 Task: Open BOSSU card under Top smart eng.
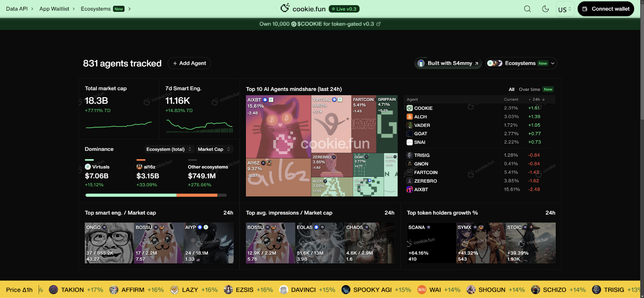(159, 243)
